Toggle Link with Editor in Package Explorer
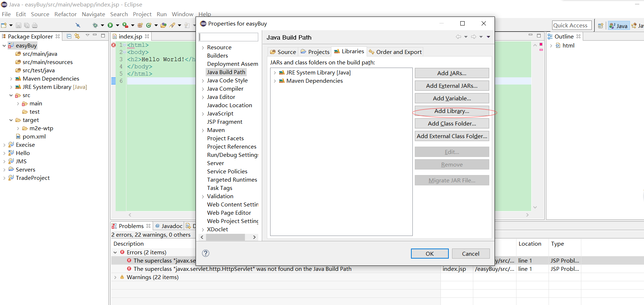 tap(77, 36)
